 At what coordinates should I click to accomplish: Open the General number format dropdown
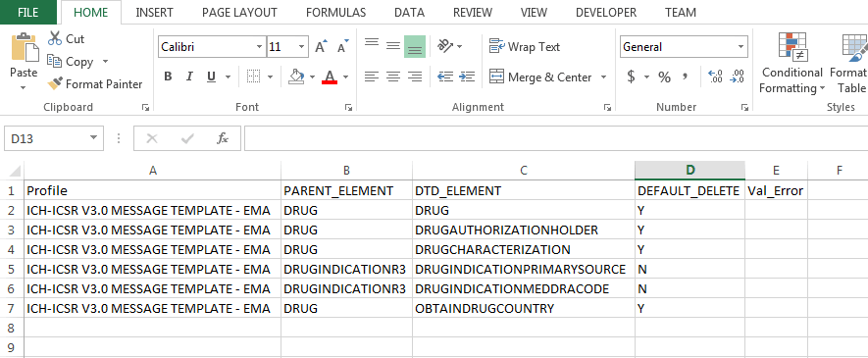click(x=740, y=47)
